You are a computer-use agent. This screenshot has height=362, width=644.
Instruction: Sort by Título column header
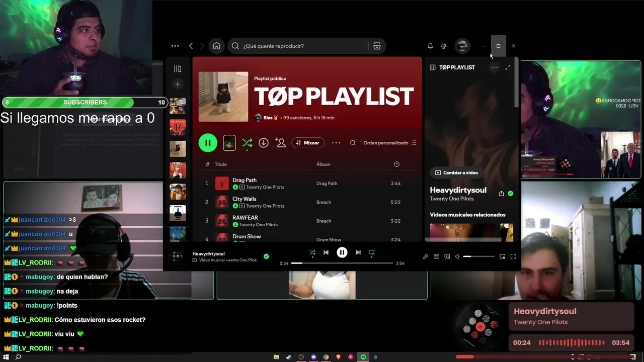pos(221,164)
